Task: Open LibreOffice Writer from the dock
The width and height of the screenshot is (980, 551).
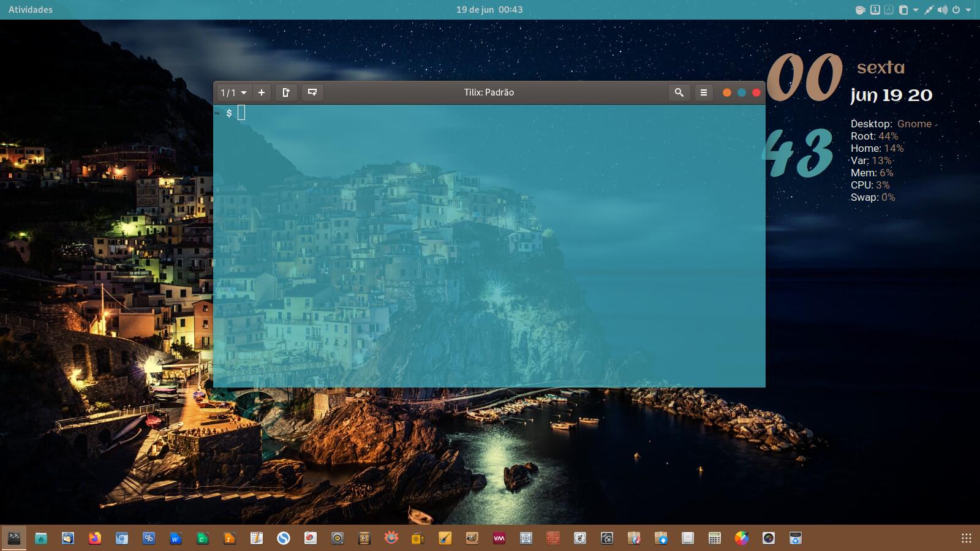Action: [176, 538]
